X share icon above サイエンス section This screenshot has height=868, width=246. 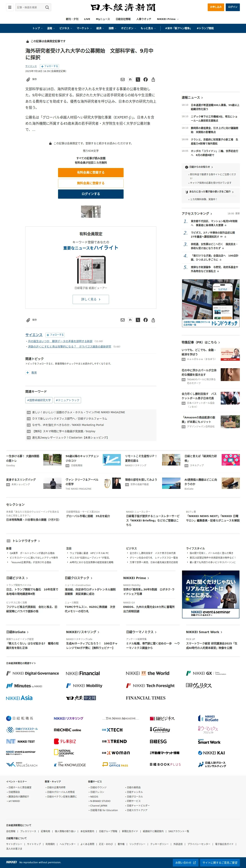(138, 320)
